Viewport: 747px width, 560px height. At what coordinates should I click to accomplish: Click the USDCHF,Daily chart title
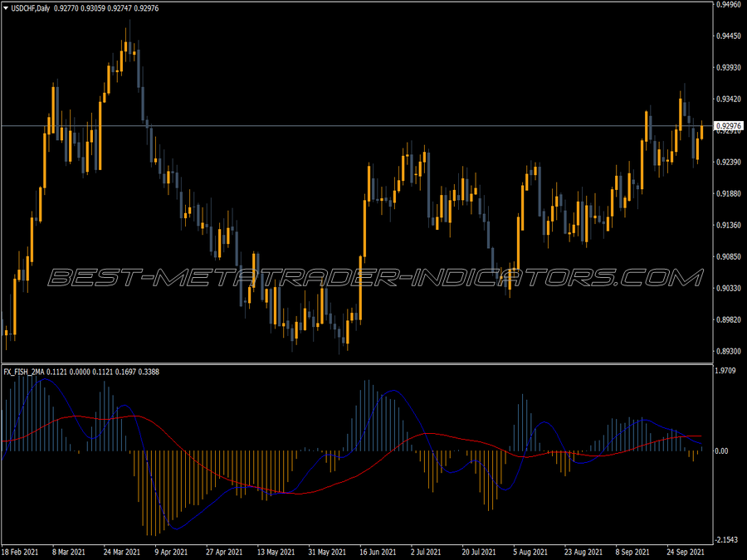tap(30, 8)
